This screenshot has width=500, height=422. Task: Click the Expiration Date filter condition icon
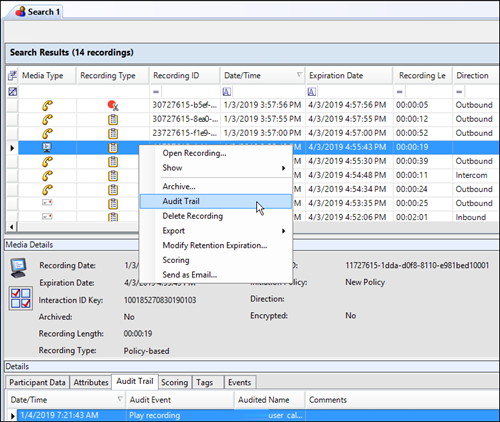(x=312, y=91)
